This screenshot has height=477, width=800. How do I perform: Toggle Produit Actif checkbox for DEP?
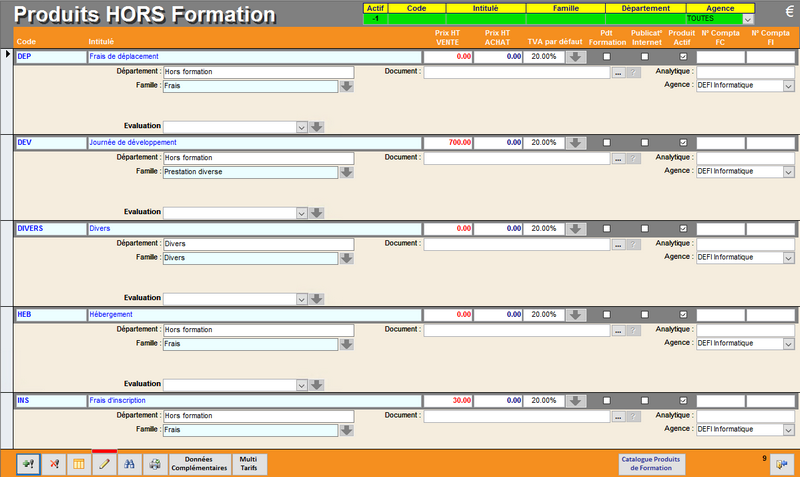(x=683, y=58)
